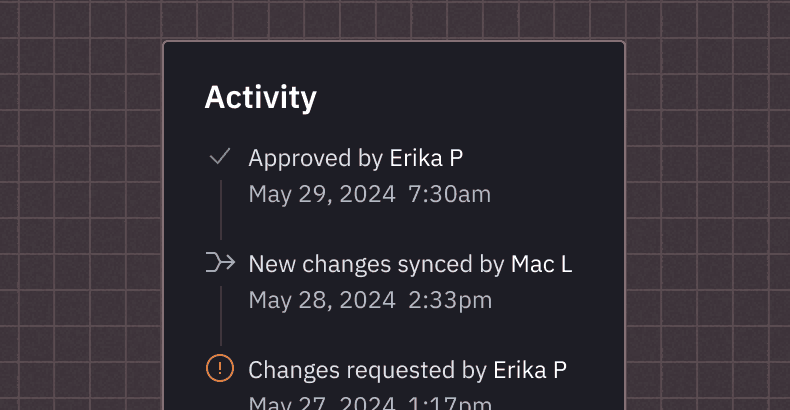This screenshot has width=790, height=410.
Task: Click the synced changes merge arrow icon
Action: 220,263
